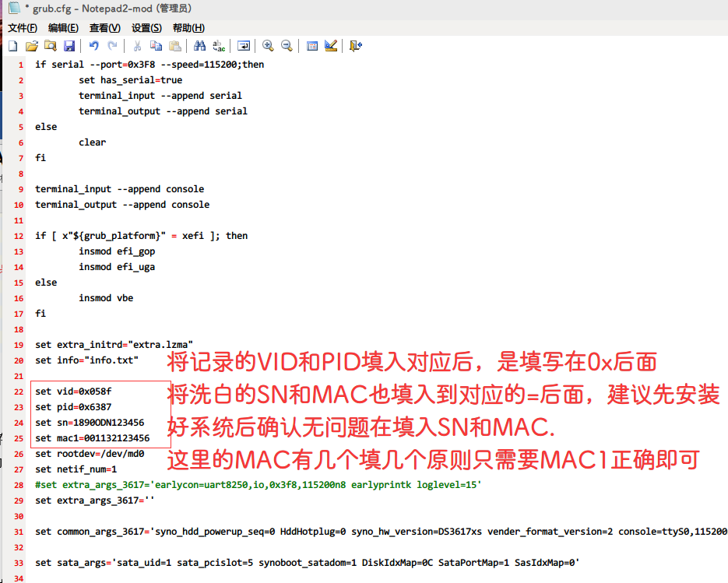Click 'terminal_input --append console' line
Image resolution: width=728 pixels, height=583 pixels.
click(120, 189)
